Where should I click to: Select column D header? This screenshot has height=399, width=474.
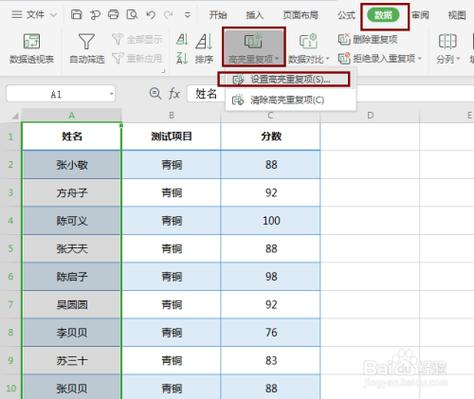point(370,115)
